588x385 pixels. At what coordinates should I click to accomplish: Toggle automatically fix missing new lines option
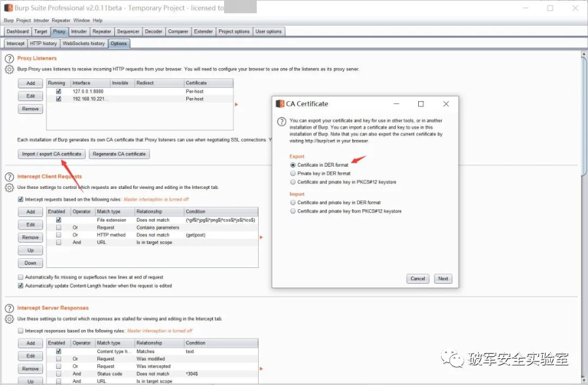(21, 277)
